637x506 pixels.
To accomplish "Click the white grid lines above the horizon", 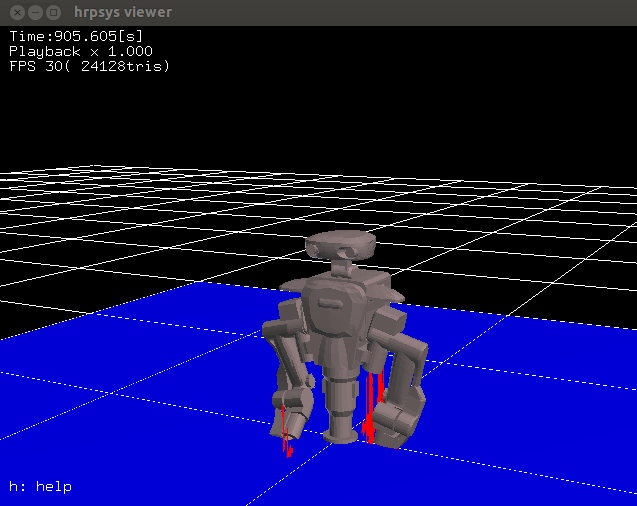I will [150, 210].
